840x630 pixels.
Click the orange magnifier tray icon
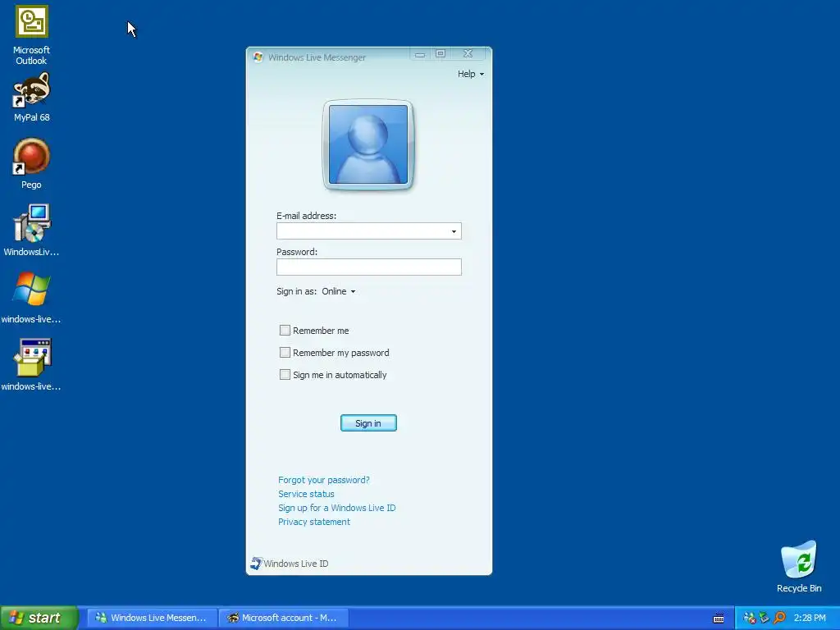coord(779,619)
